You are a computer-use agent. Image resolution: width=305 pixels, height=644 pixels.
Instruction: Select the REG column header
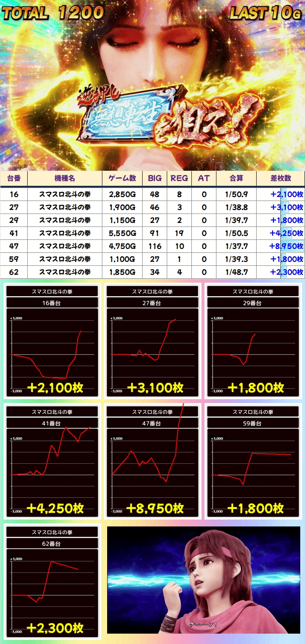[x=179, y=179]
